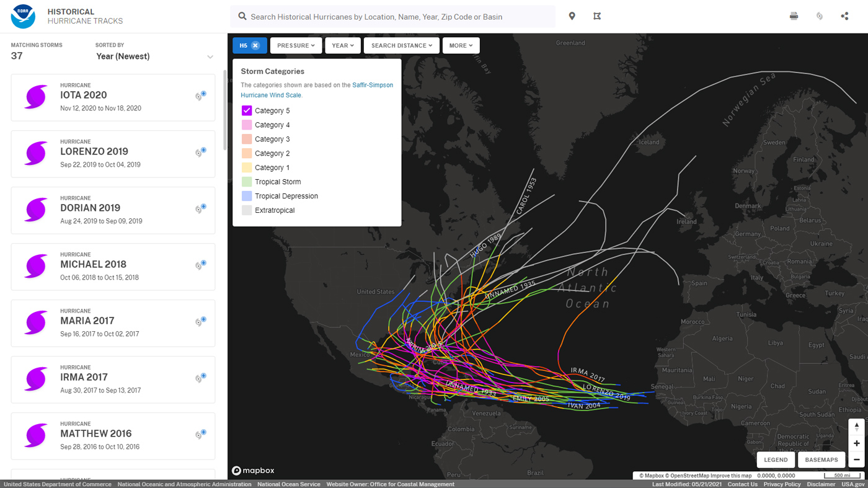Zoom in the map with plus button

(x=856, y=443)
